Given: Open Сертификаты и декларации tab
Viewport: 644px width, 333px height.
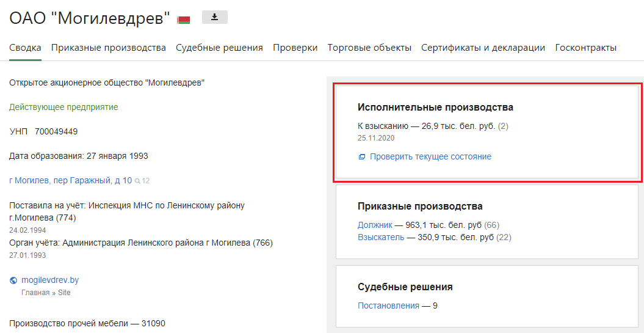Looking at the screenshot, I should click(x=483, y=48).
